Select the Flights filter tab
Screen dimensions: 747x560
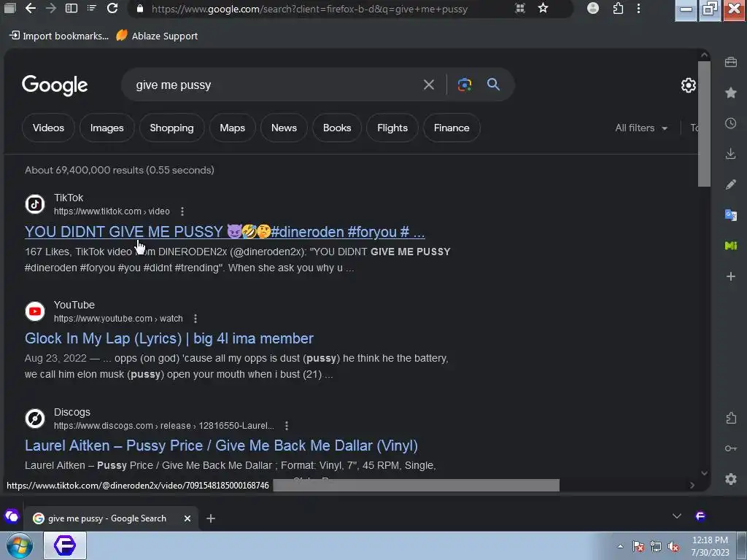pos(392,128)
